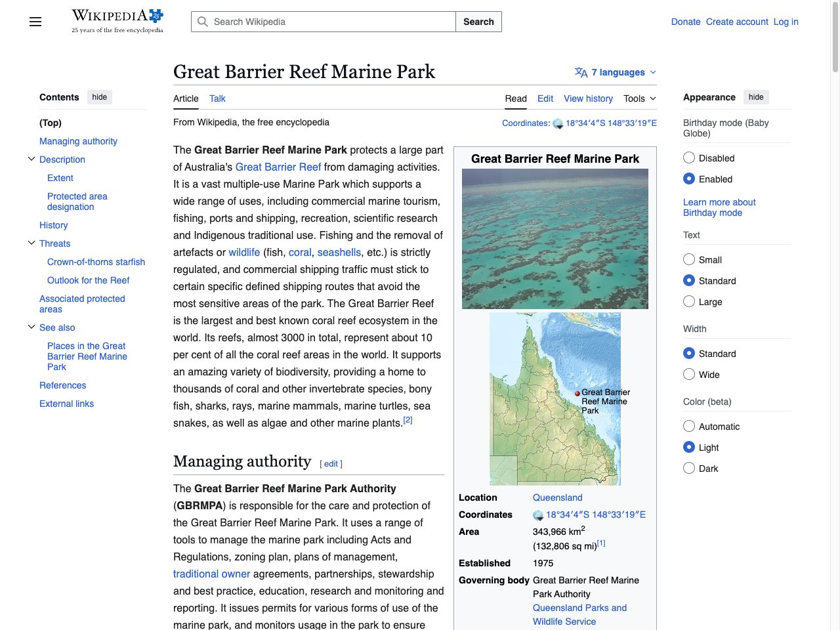The width and height of the screenshot is (840, 630).
Task: Enable Dark color mode
Action: [689, 468]
